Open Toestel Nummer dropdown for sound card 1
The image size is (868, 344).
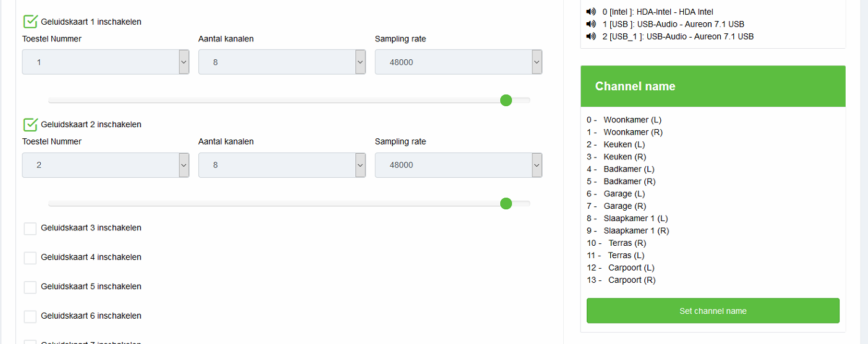(x=105, y=62)
